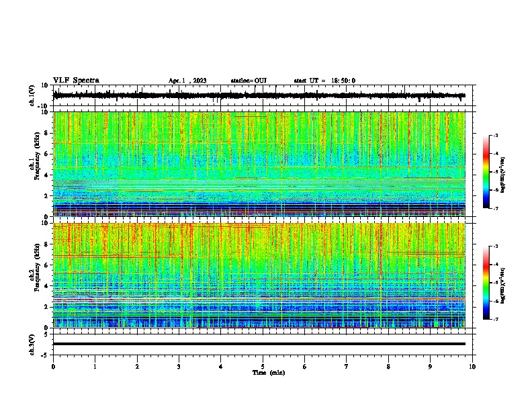
Task: Click time axis tick label "7"
Action: [x=347, y=367]
